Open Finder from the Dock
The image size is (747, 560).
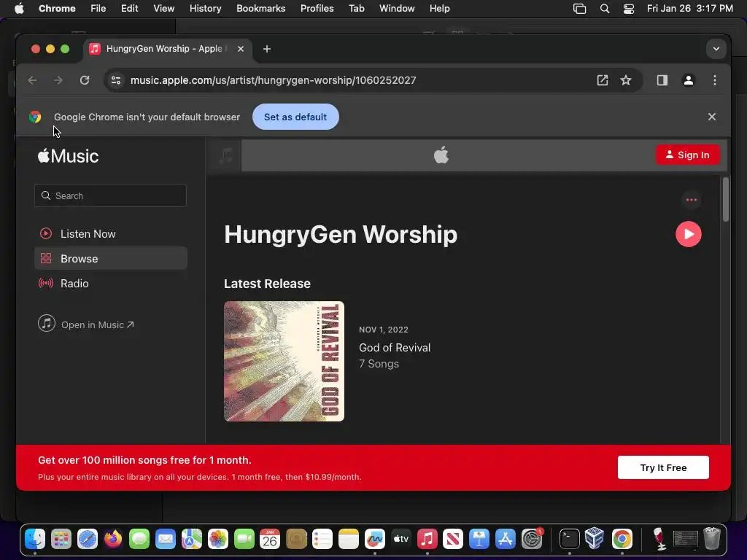35,539
